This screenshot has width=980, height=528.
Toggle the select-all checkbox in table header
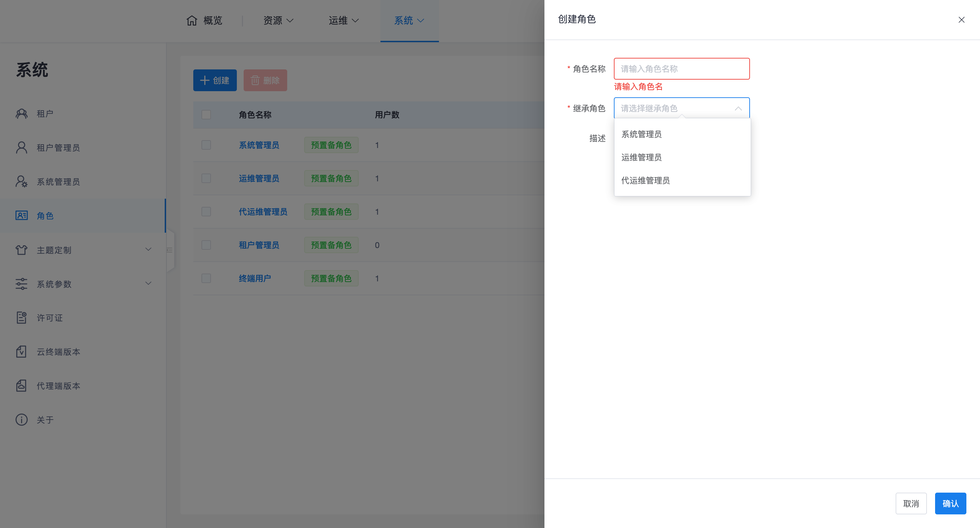206,115
